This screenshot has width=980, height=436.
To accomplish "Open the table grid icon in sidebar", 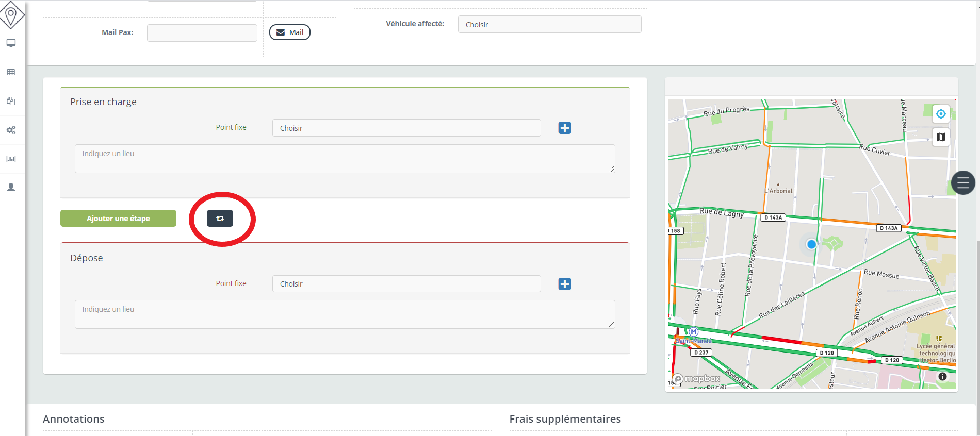I will tap(11, 72).
